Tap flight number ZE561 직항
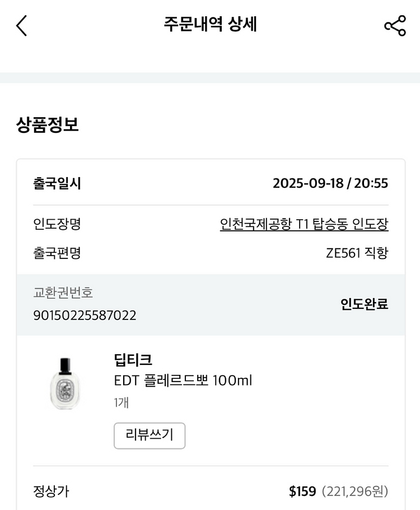The height and width of the screenshot is (510, 420). [357, 253]
